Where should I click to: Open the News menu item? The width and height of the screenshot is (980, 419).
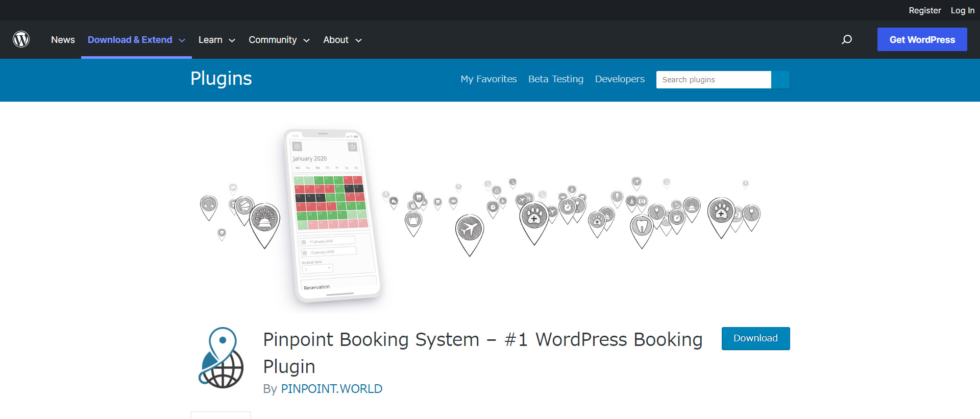63,40
